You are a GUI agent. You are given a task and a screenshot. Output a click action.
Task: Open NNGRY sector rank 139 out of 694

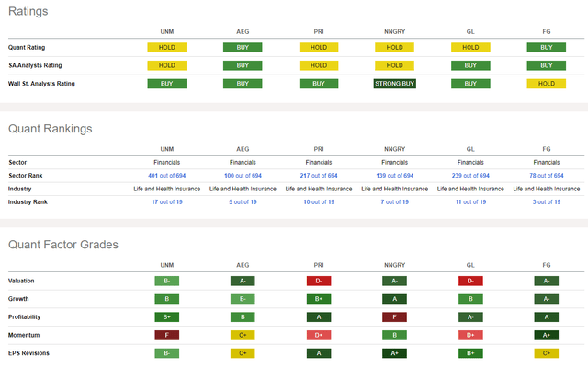tap(394, 176)
